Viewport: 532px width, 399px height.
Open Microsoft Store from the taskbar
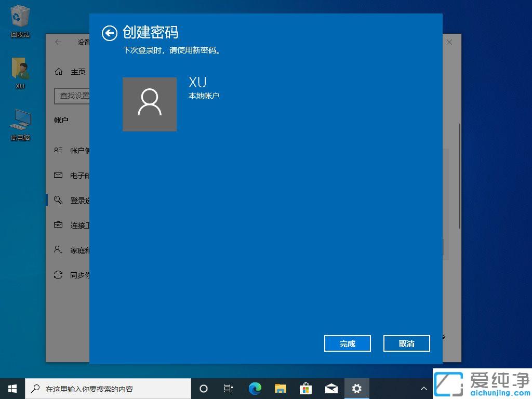click(x=305, y=388)
